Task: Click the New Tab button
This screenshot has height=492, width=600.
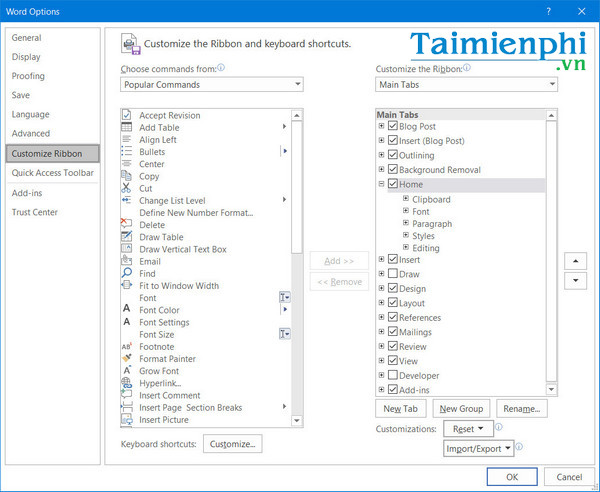Action: point(401,409)
